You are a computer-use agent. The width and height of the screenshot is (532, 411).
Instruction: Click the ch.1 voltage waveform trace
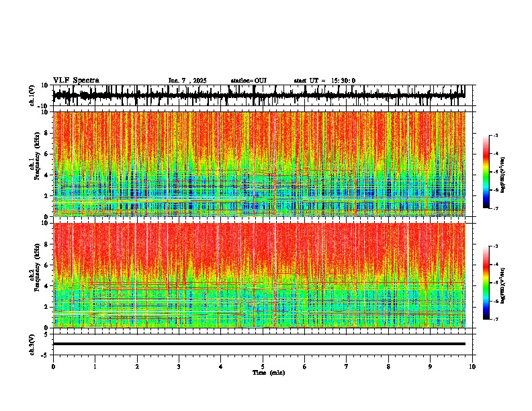pyautogui.click(x=259, y=95)
